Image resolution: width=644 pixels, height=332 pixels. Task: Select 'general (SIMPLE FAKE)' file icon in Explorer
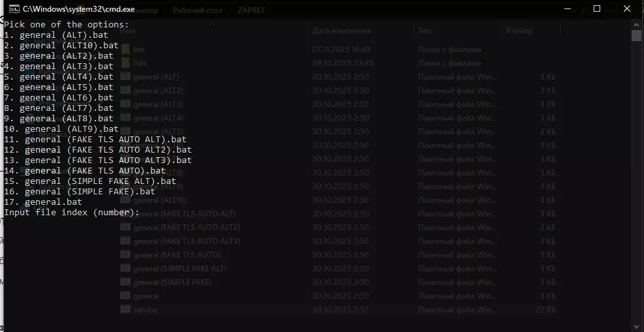point(125,282)
